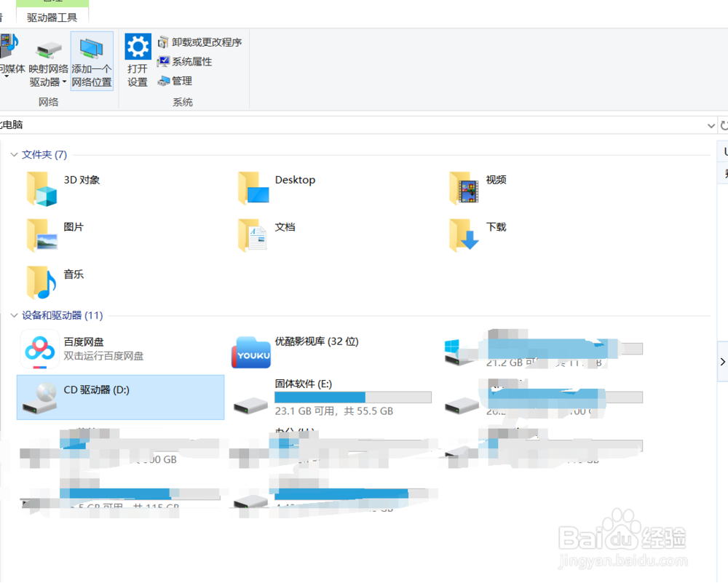Select the 固体软件 (E:) drive icon
The height and width of the screenshot is (586, 728).
coord(250,406)
